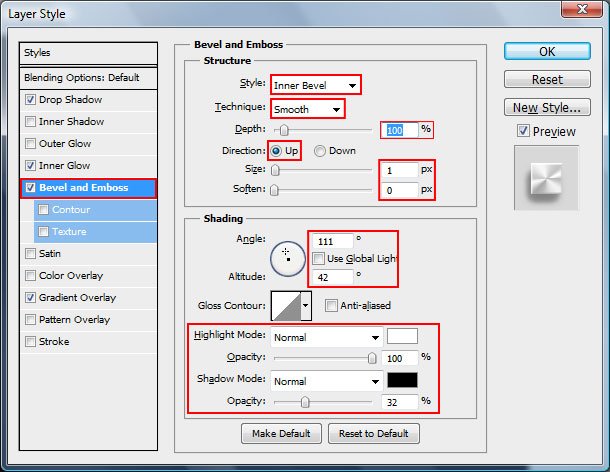Enable Anti-aliased gloss contour option
The height and width of the screenshot is (472, 610).
pyautogui.click(x=331, y=305)
